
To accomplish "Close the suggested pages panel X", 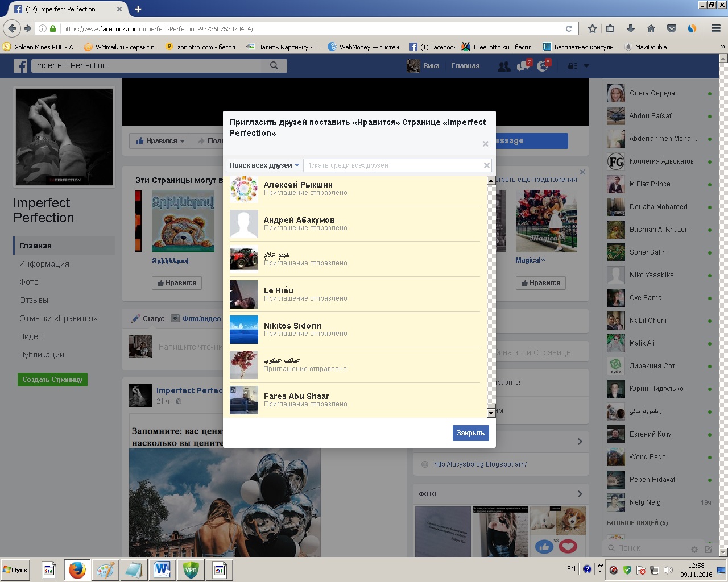I will (x=582, y=172).
